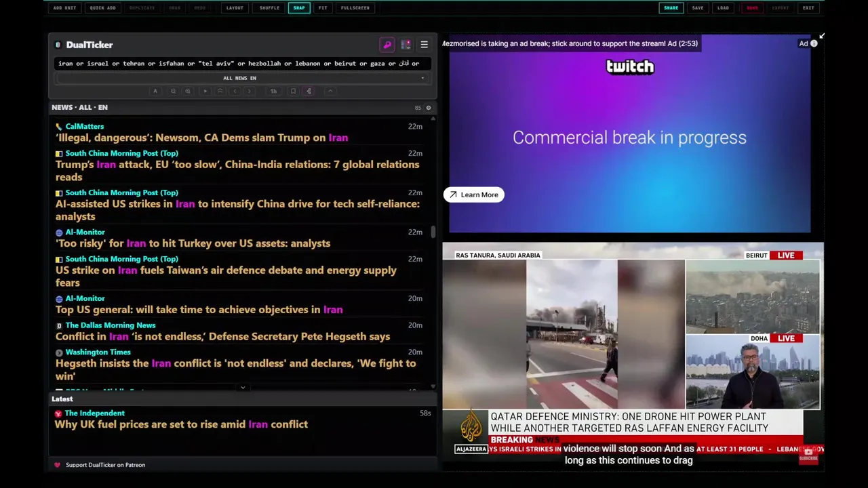This screenshot has height=488, width=868.
Task: Toggle FULLSCREEN mode
Action: 355,8
